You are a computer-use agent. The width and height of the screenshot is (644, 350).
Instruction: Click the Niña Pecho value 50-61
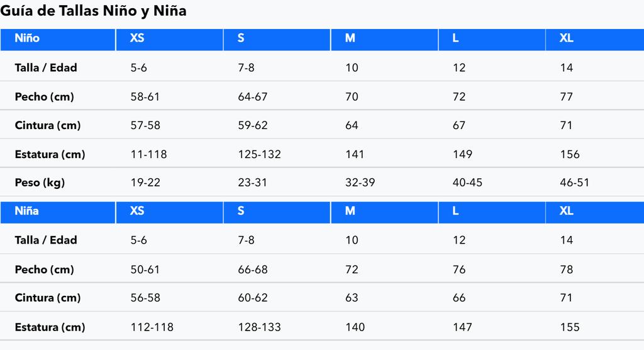(x=145, y=269)
